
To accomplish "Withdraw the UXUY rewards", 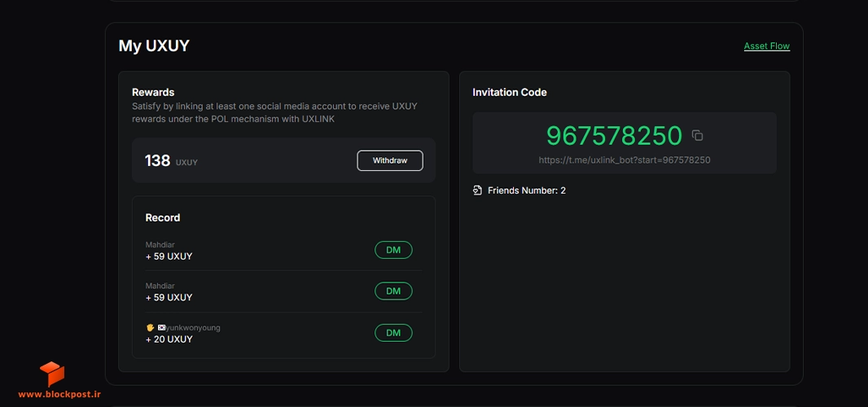I will tap(390, 160).
